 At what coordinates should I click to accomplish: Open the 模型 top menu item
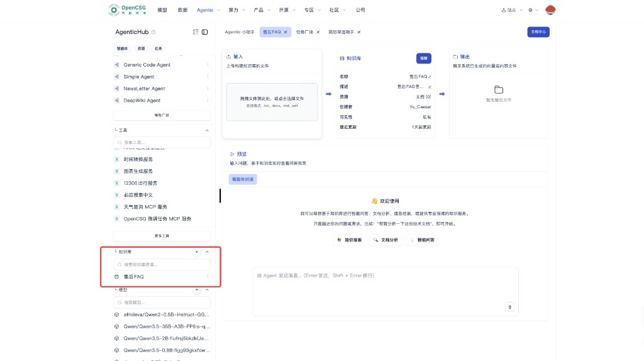pyautogui.click(x=162, y=10)
